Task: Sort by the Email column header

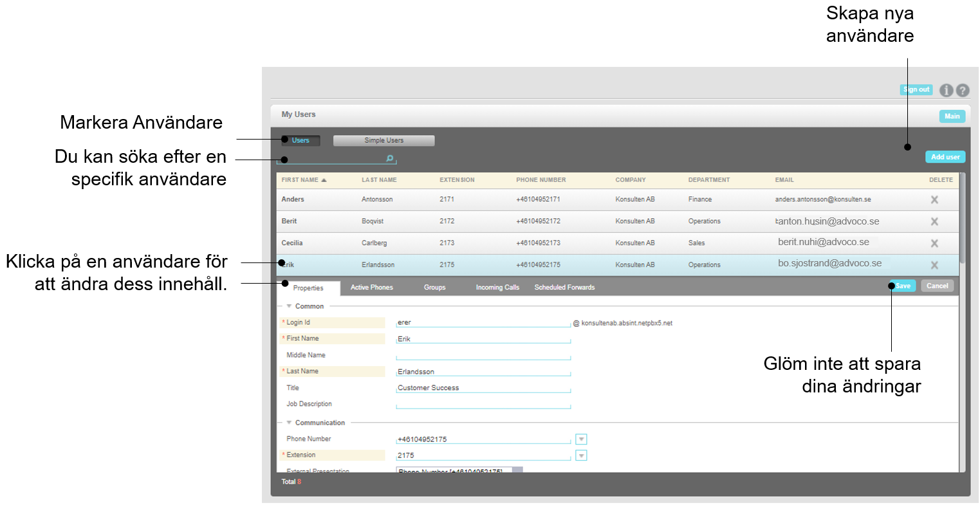Action: (x=784, y=180)
